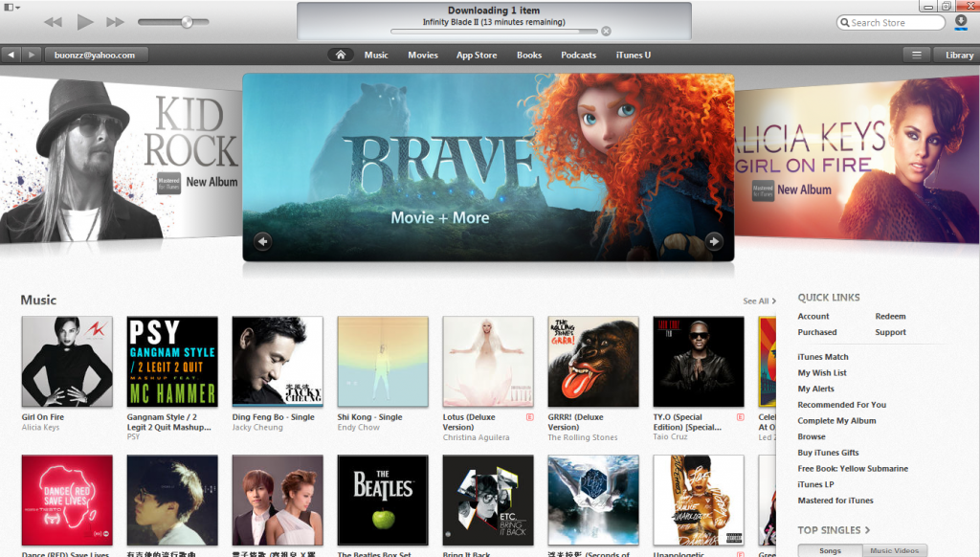Viewport: 980px width, 557px height.
Task: Open the Downloads arrow icon
Action: [x=961, y=23]
